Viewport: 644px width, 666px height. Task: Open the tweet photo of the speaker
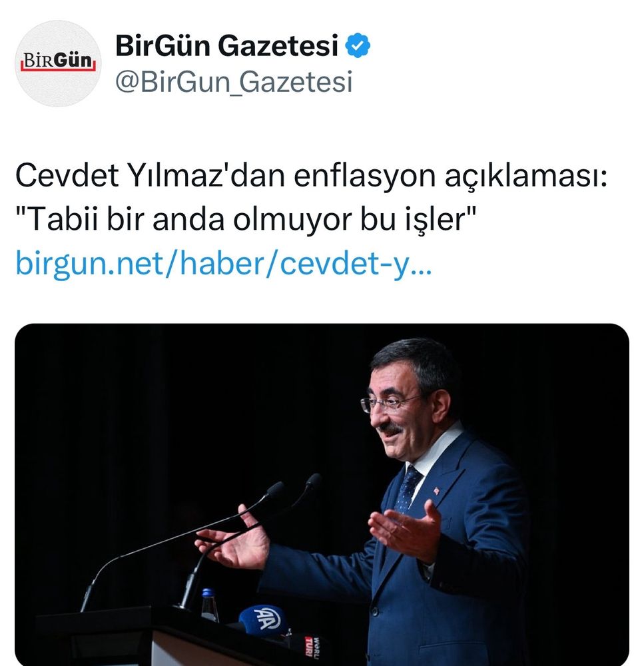click(322, 494)
